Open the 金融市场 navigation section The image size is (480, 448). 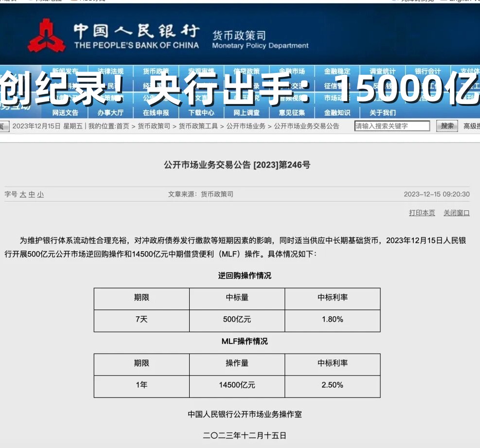[292, 70]
